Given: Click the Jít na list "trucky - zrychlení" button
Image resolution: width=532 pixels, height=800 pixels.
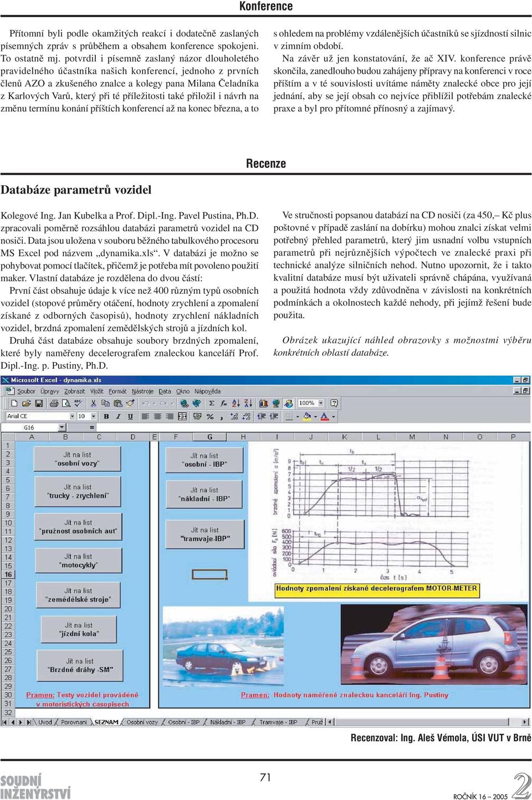Looking at the screenshot, I should click(x=78, y=492).
